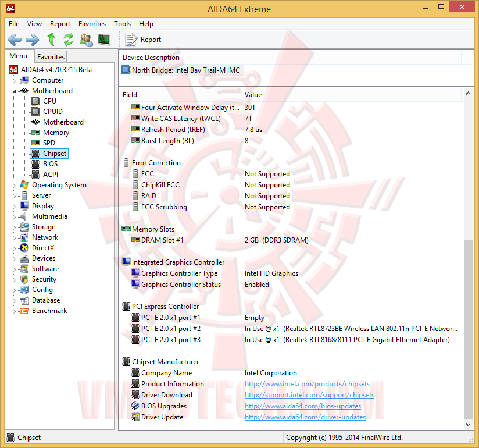Go forward using the right arrow toolbar icon

coord(33,40)
